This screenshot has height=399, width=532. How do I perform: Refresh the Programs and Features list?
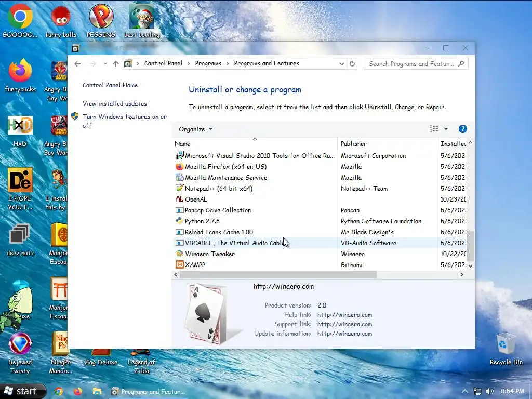pos(352,64)
